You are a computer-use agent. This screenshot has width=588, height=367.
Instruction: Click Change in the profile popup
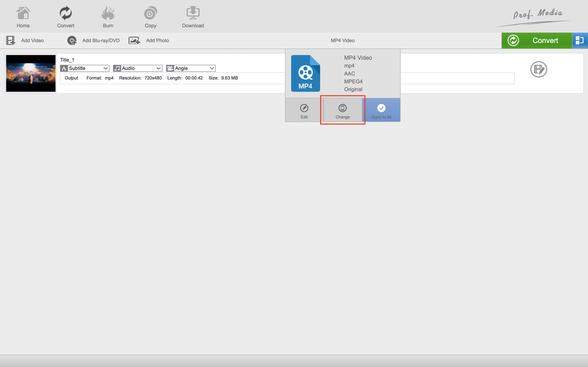click(343, 111)
